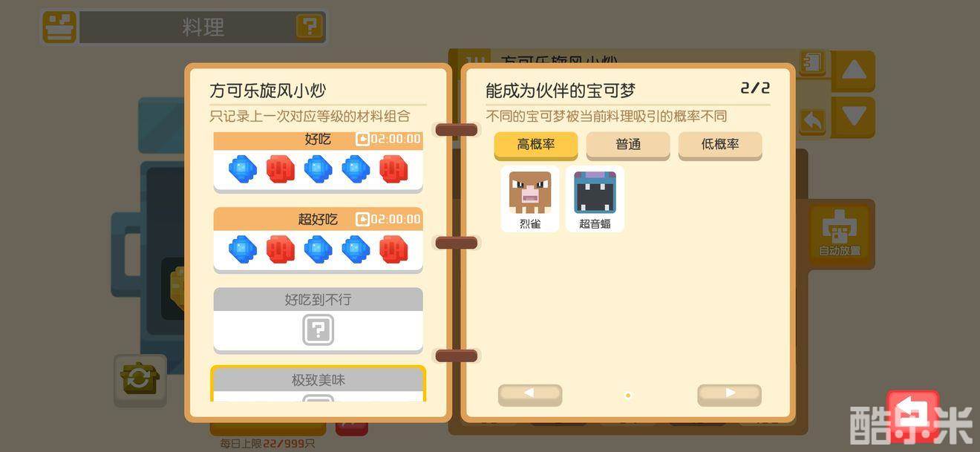Click the question mark help icon beside 料理
Screen dimensions: 980x452
(310, 27)
